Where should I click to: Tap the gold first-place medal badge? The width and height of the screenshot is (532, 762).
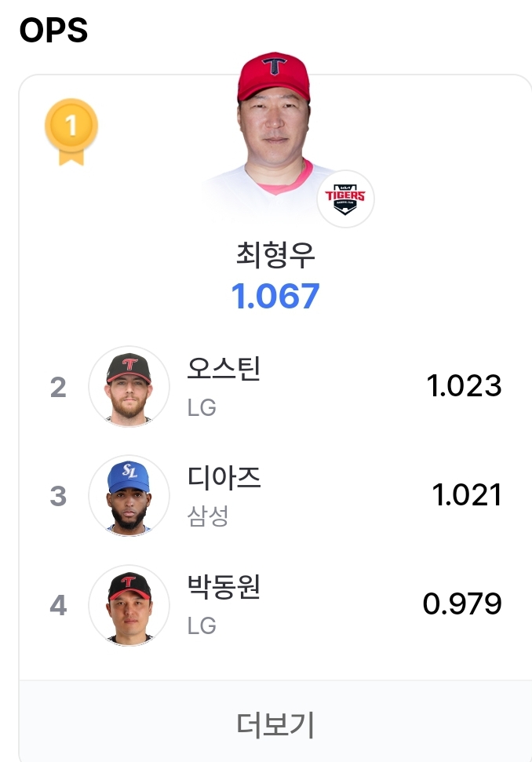click(x=71, y=132)
